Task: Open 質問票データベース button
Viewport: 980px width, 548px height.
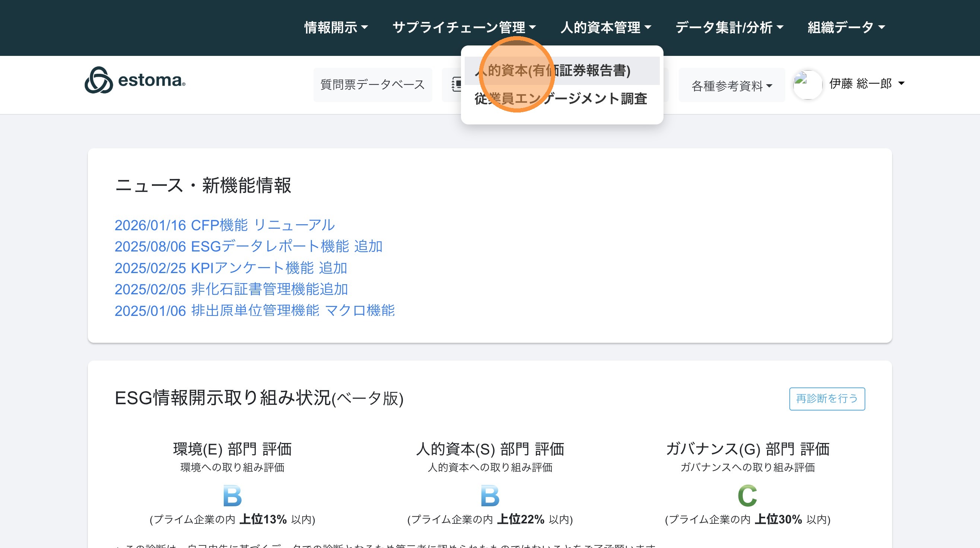Action: tap(372, 85)
